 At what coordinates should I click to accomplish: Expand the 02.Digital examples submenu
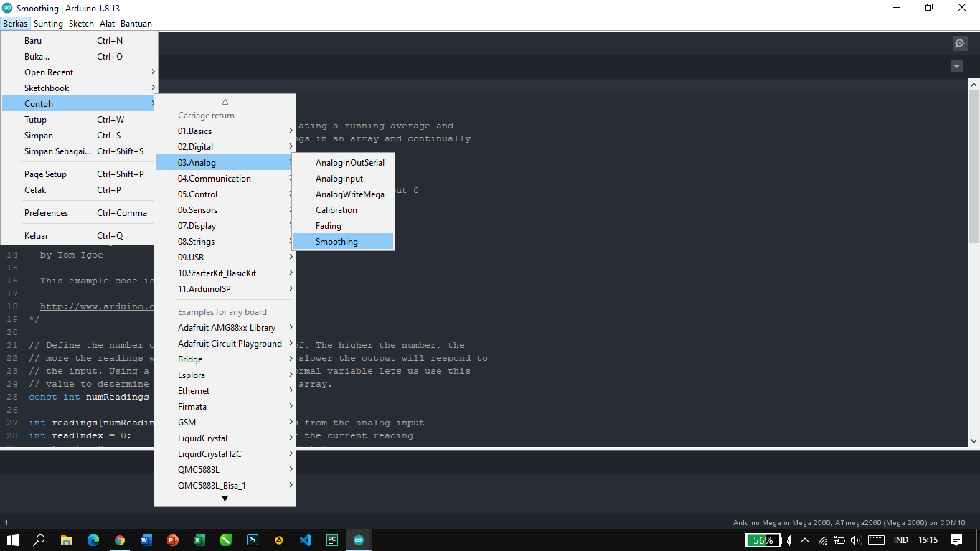coord(225,147)
